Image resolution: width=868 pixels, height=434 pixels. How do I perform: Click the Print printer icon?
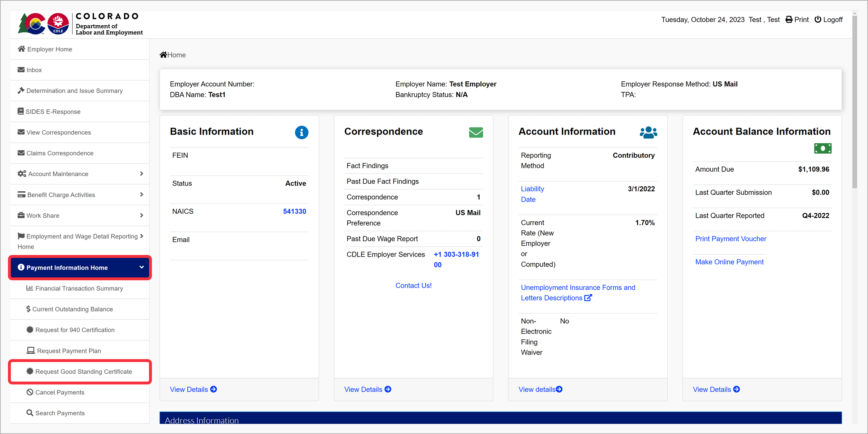789,20
